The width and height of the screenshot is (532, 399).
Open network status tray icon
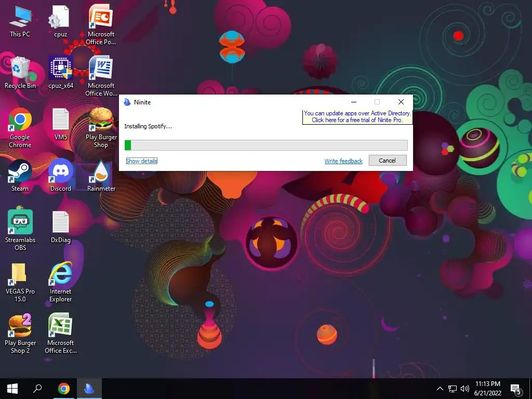pyautogui.click(x=453, y=389)
